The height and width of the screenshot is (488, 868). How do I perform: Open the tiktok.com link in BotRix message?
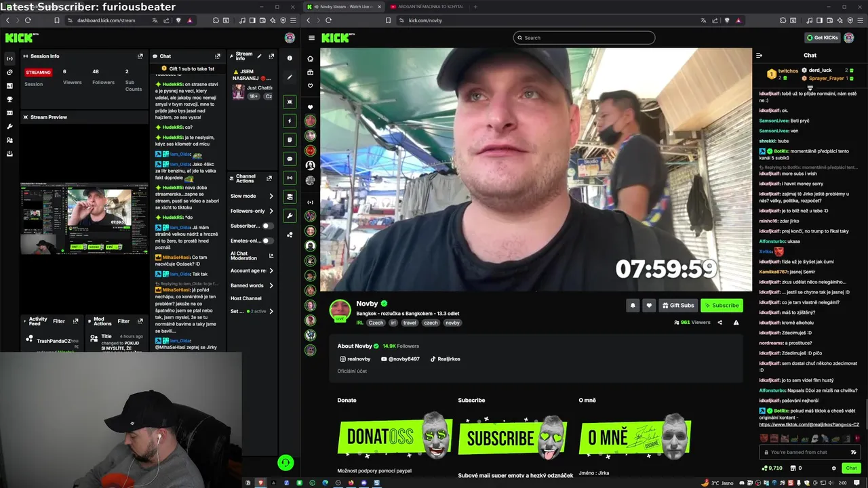pyautogui.click(x=809, y=425)
